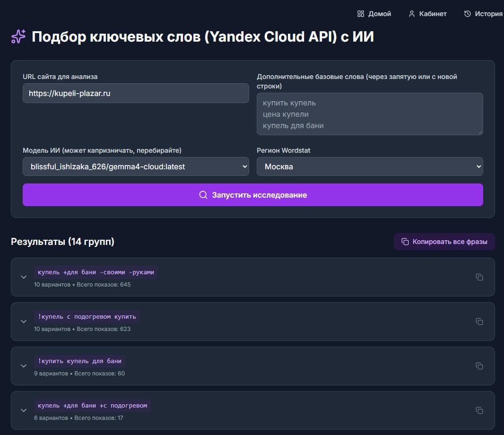The height and width of the screenshot is (435, 504).
Task: Click '10 вариантов • Всего показов: 645' text
Action: coord(82,285)
